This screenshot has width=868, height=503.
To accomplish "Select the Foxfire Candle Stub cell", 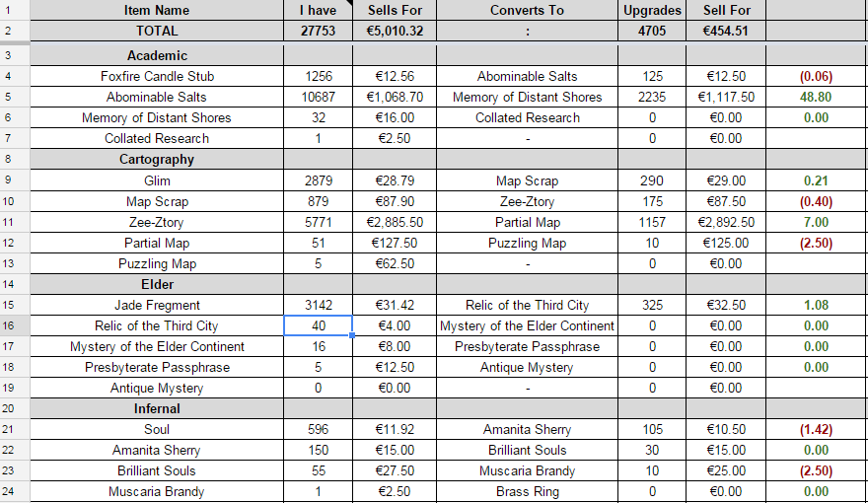I will pyautogui.click(x=157, y=76).
